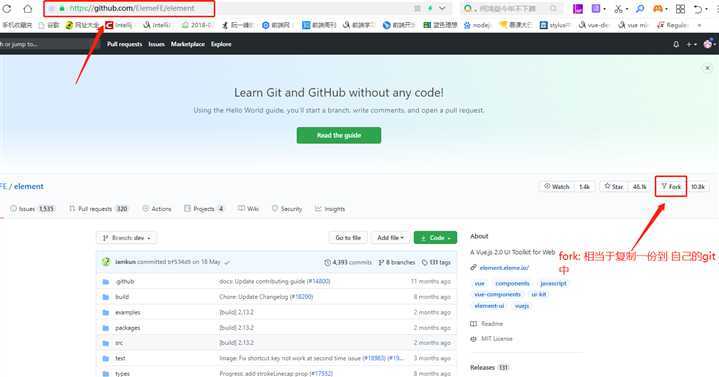Click the Go to file button

point(348,238)
